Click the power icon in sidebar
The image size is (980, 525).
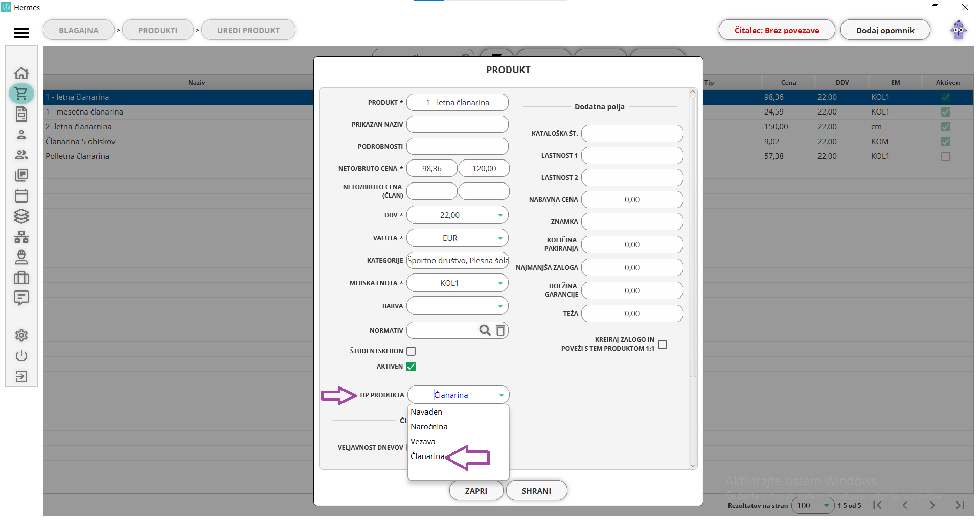[21, 356]
